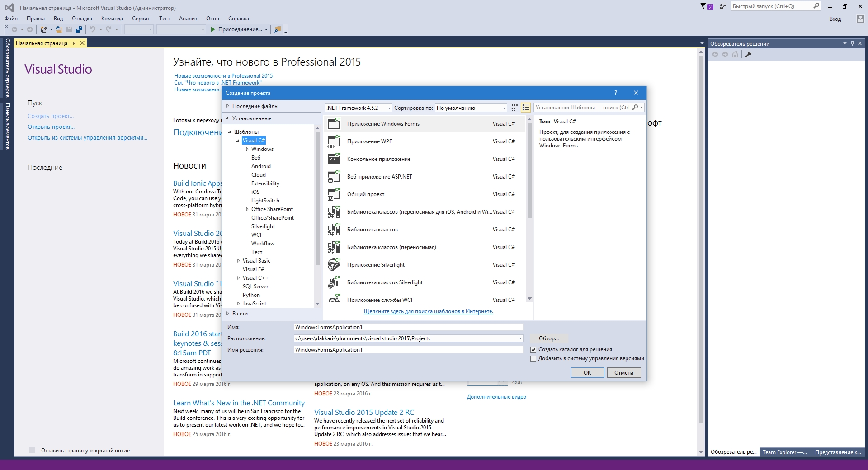Click the Вход sign-in link
Viewport: 868px width, 470px height.
click(835, 19)
